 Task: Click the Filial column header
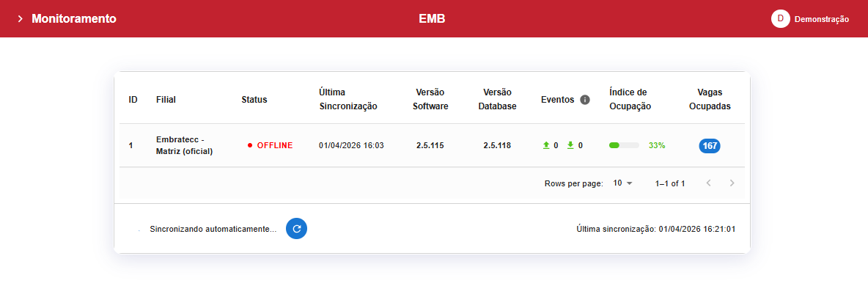pos(166,100)
